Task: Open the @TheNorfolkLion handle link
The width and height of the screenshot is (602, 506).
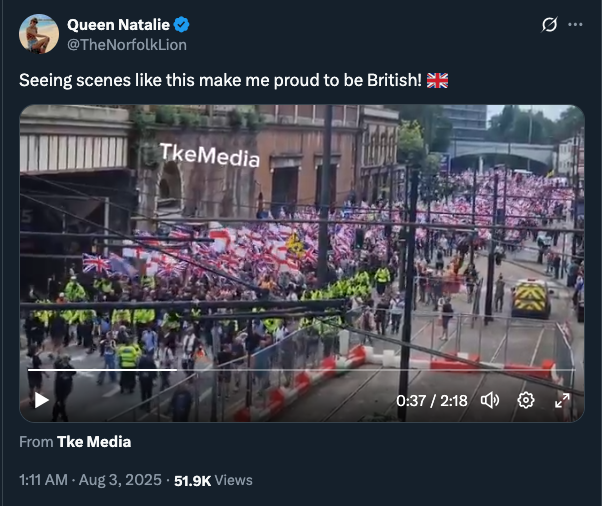Action: 126,44
